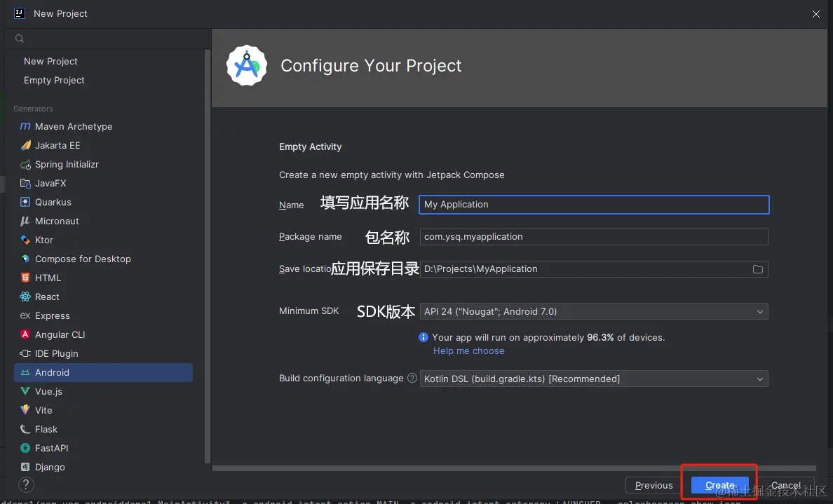Click the Jakarta EE feather icon
833x504 pixels.
(25, 145)
